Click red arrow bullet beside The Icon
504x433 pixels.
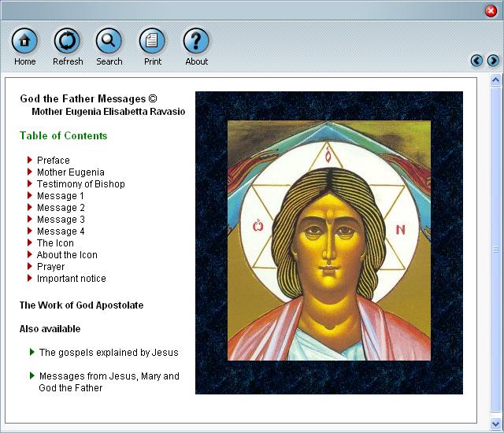pos(30,242)
